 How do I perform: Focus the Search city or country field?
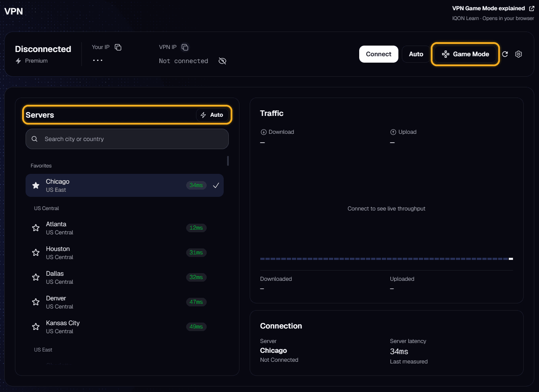point(127,139)
